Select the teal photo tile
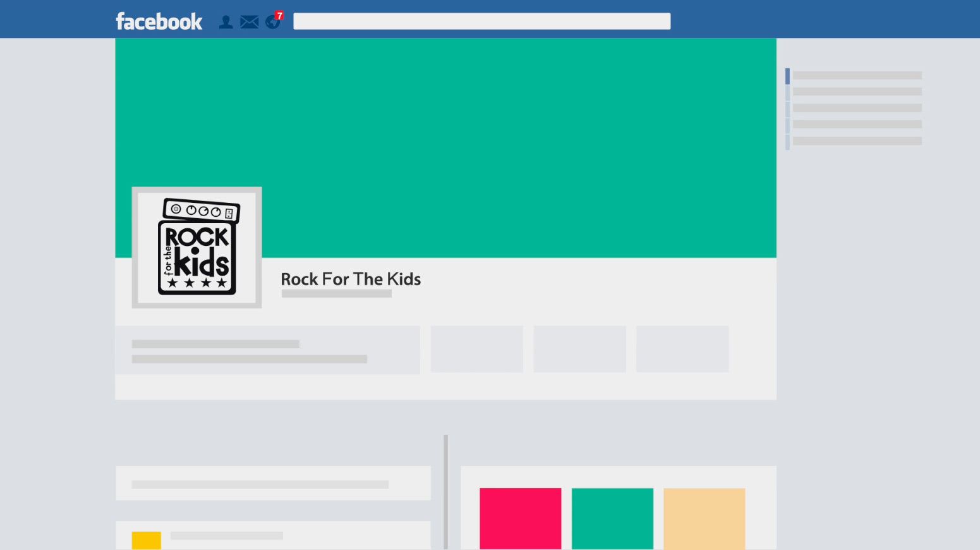The width and height of the screenshot is (980, 550). (612, 518)
